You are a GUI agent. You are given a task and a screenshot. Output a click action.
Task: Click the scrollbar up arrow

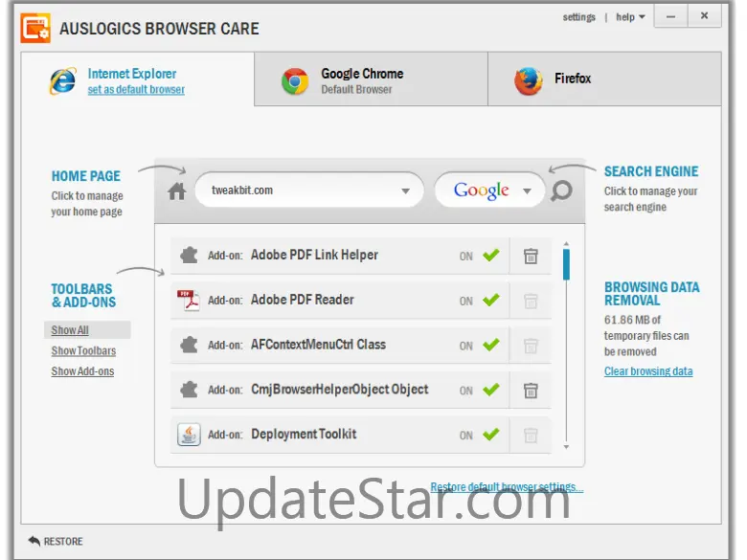point(566,244)
